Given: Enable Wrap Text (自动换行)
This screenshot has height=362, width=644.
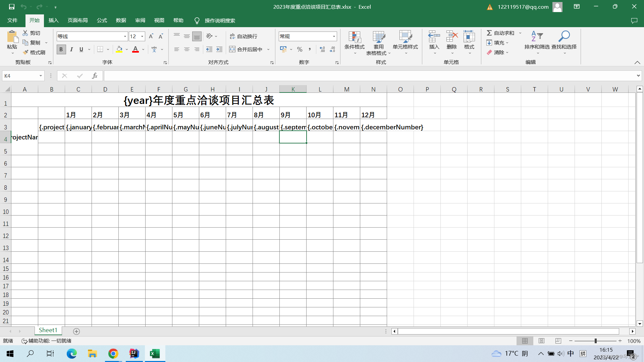Looking at the screenshot, I should [x=244, y=36].
